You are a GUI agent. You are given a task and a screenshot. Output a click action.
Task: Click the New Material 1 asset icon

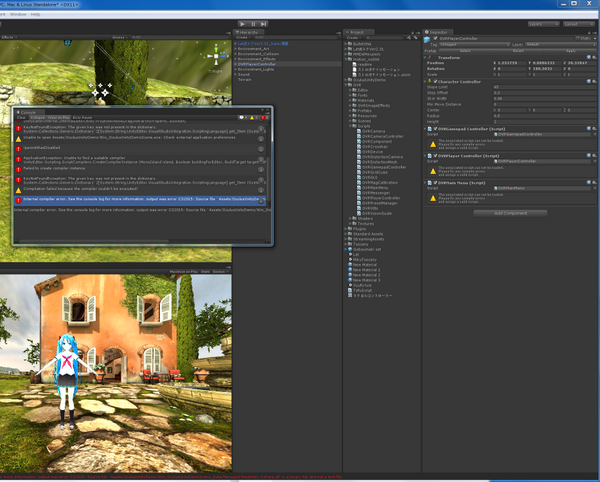pyautogui.click(x=350, y=270)
